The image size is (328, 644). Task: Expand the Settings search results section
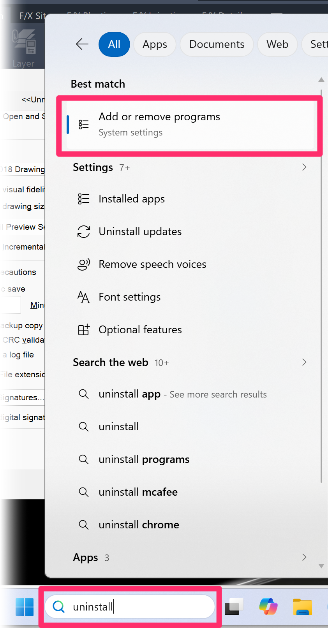click(x=304, y=167)
